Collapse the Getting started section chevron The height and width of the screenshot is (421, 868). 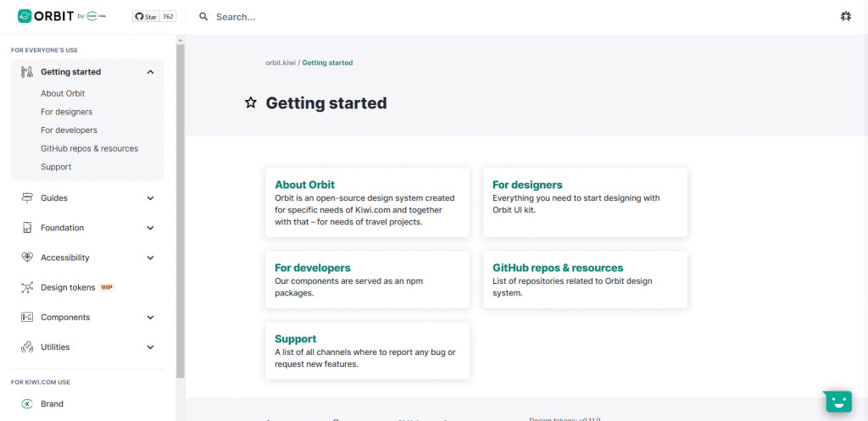pyautogui.click(x=150, y=72)
